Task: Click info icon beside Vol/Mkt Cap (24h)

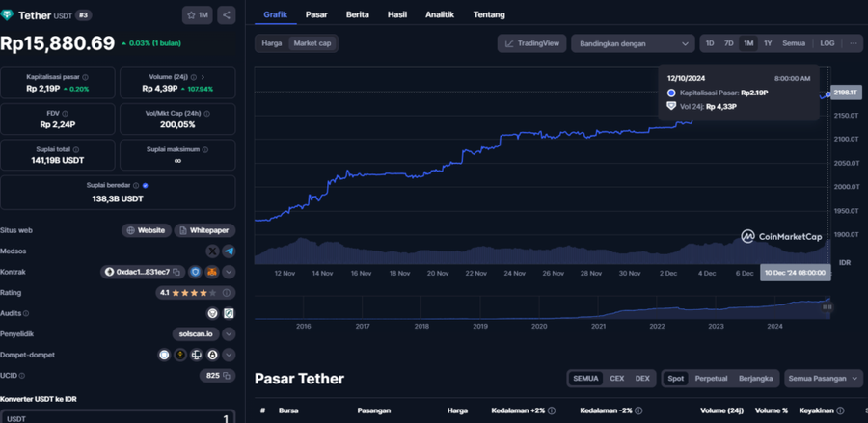Action: pyautogui.click(x=207, y=114)
